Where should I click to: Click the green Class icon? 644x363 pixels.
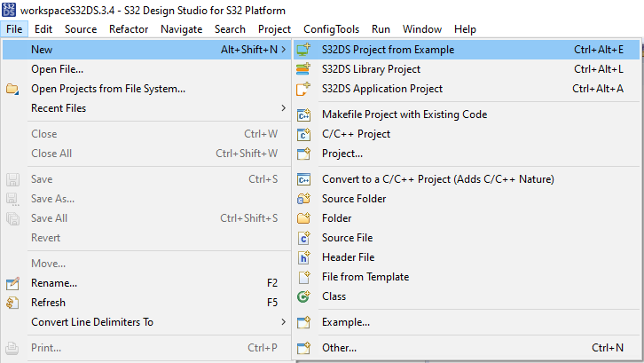pos(303,296)
